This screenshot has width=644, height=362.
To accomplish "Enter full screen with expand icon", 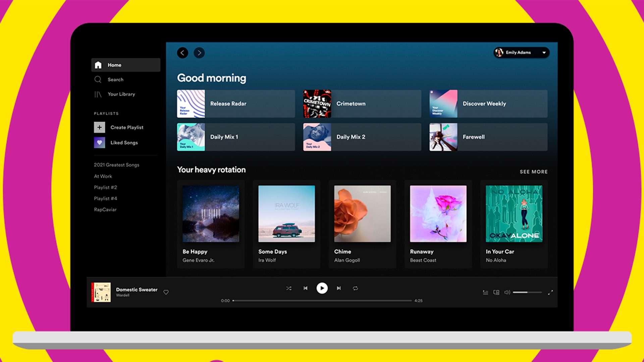I will pos(550,293).
